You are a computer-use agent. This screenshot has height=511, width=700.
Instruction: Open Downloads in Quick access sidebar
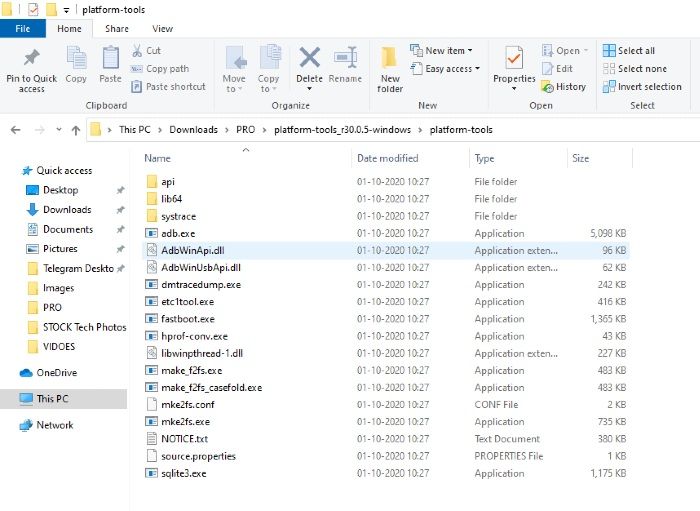point(66,210)
